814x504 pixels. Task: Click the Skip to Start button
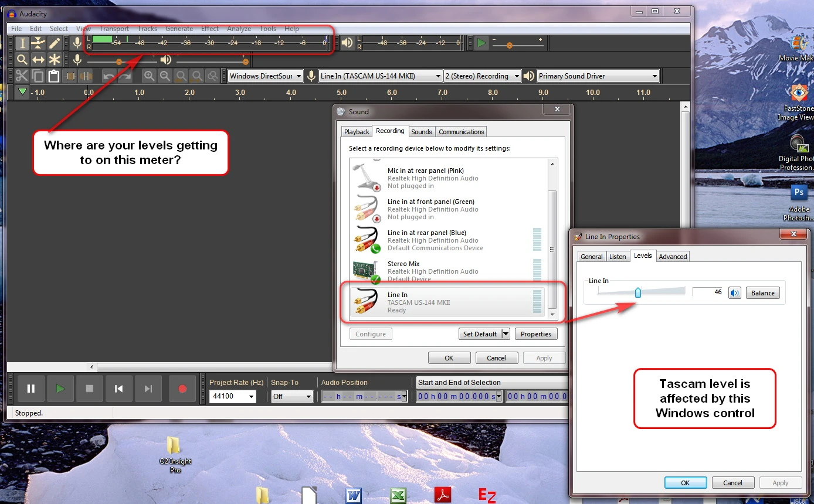118,389
